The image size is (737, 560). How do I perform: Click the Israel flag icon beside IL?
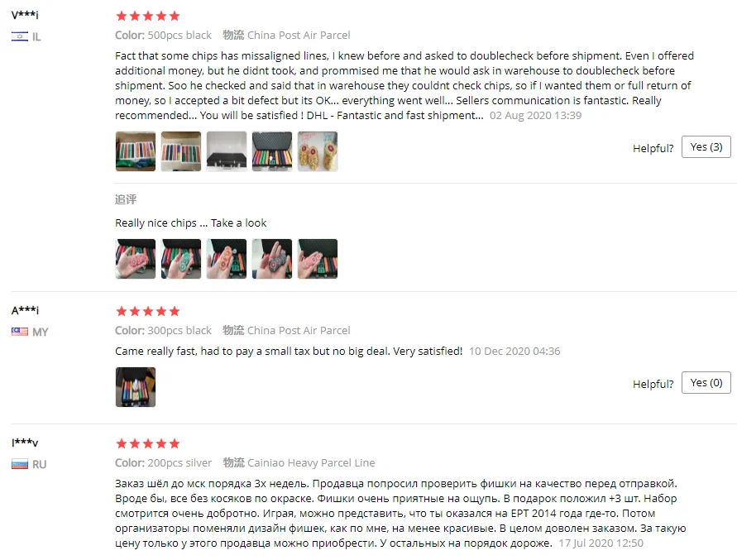click(x=20, y=36)
